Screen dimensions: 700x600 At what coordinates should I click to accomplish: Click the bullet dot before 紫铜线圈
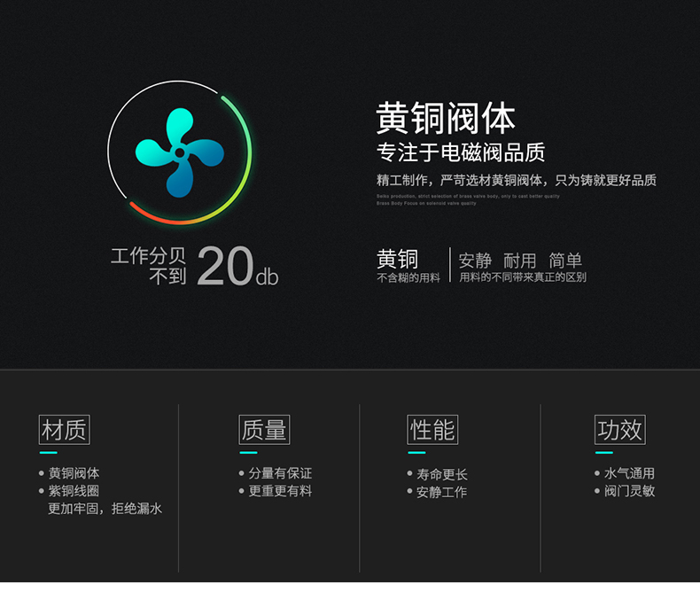[42, 491]
